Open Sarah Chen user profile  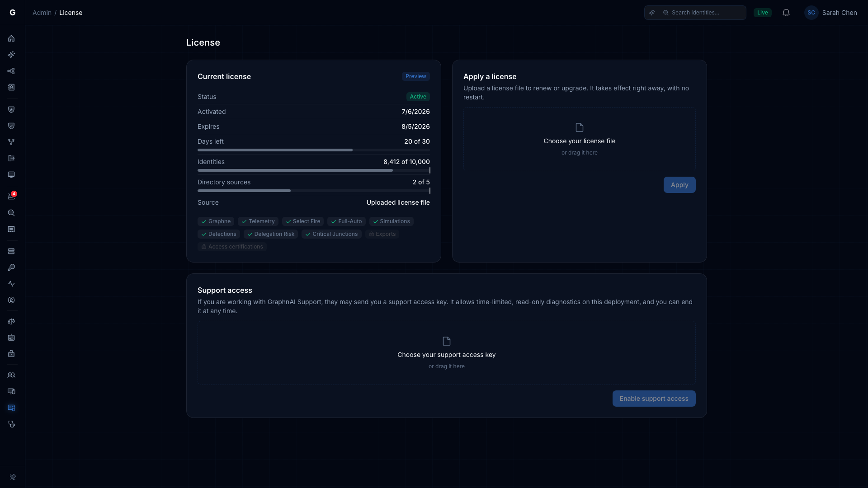click(x=830, y=13)
